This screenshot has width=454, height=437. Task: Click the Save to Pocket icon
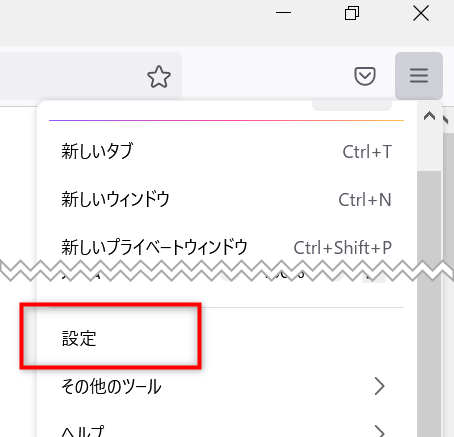tap(365, 76)
